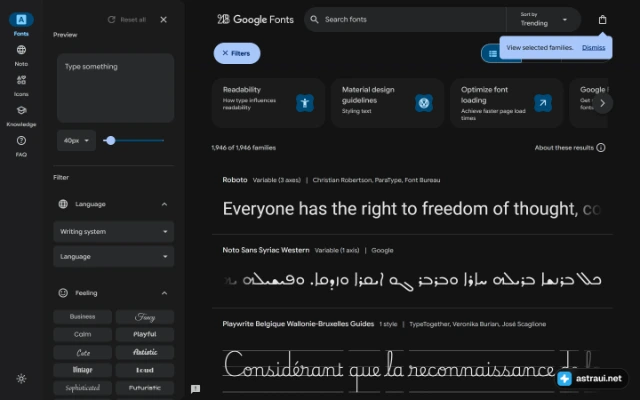Screen dimensions: 640x400
Task: Toggle the Sophisticated feeling filter
Action: 82,388
